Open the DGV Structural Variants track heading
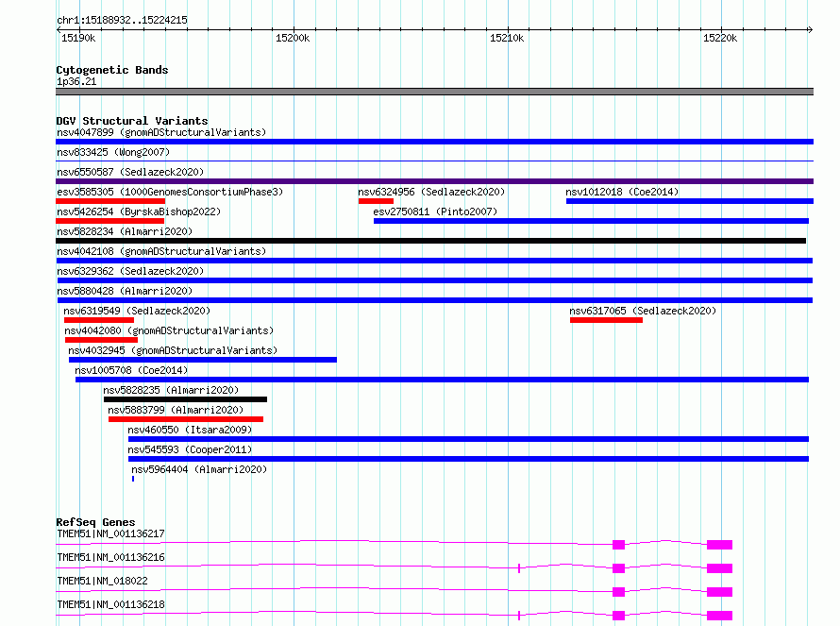The height and width of the screenshot is (626, 840). tap(131, 121)
